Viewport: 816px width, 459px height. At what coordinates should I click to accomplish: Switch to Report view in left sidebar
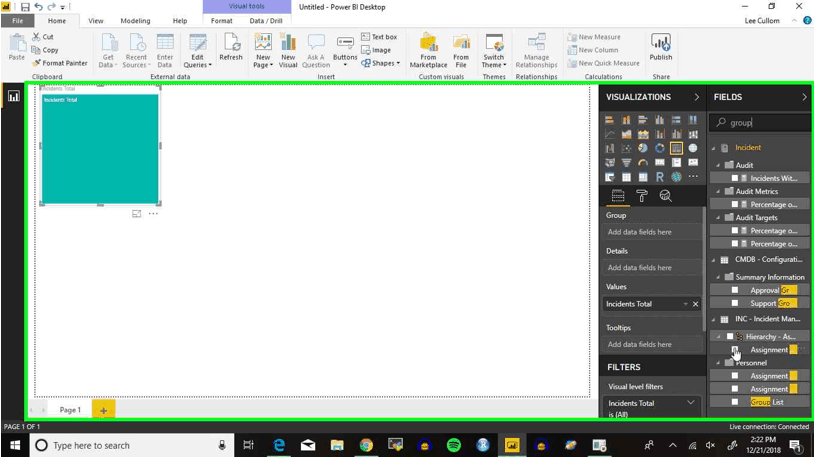point(14,96)
